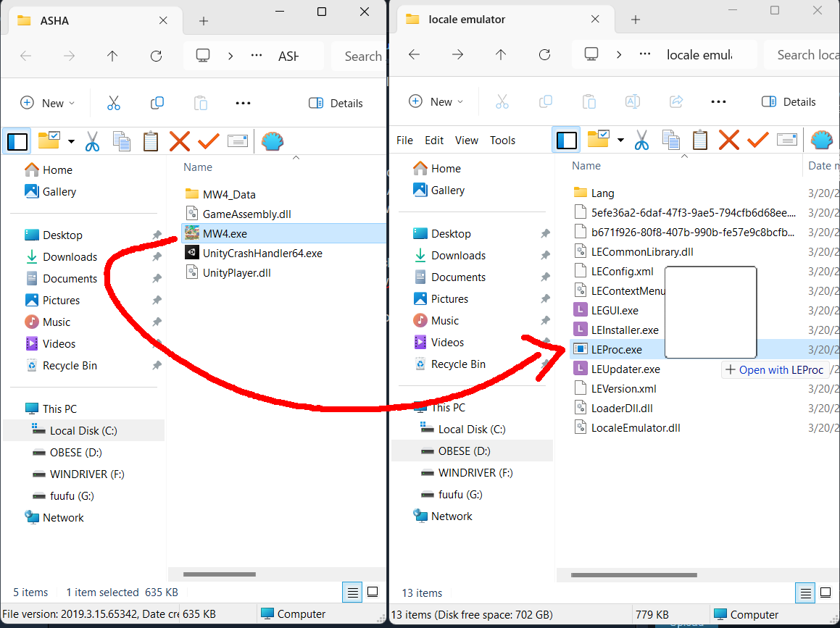Open See more ellipsis in locale emulator command bar

718,101
